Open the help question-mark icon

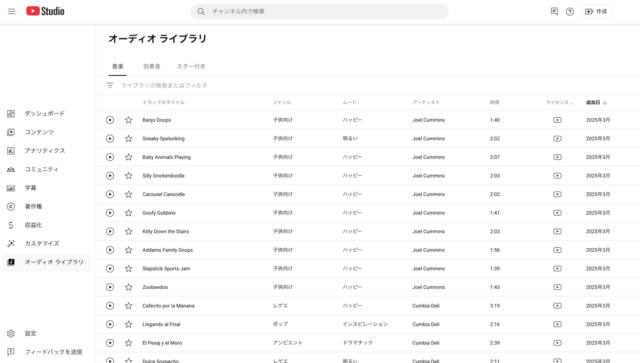click(570, 11)
